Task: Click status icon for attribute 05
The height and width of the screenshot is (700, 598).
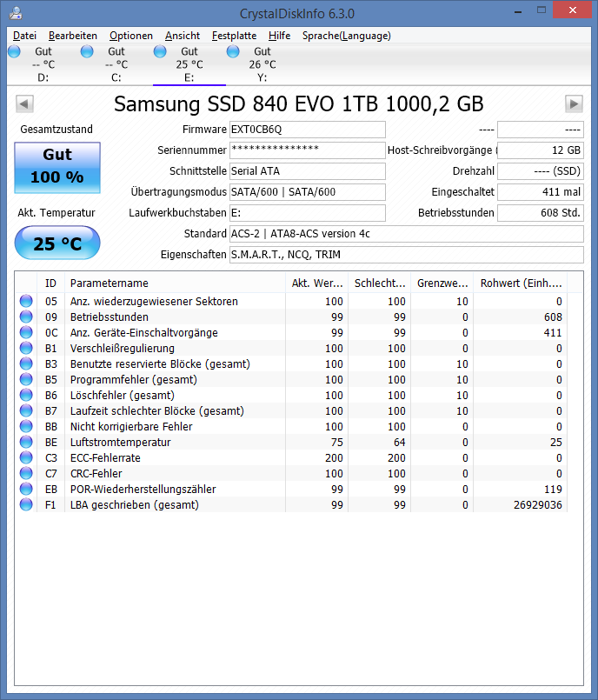Action: [26, 302]
